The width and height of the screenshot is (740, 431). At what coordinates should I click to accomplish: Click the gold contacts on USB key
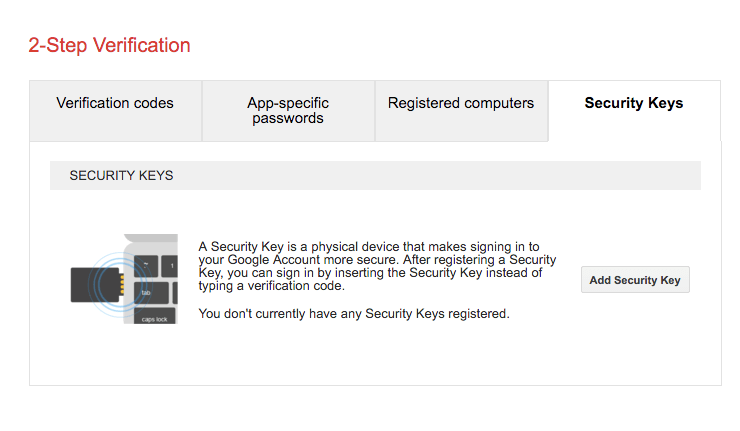point(122,285)
